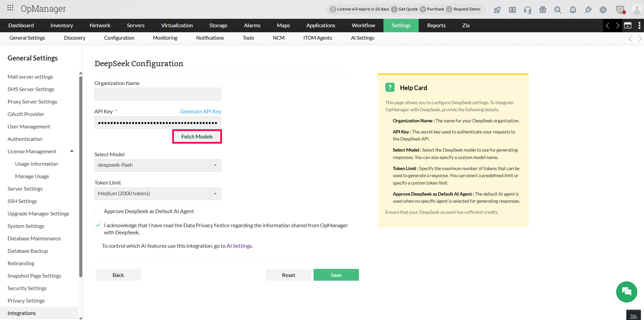The height and width of the screenshot is (320, 644).
Task: Open Database Backup
Action: tap(28, 251)
